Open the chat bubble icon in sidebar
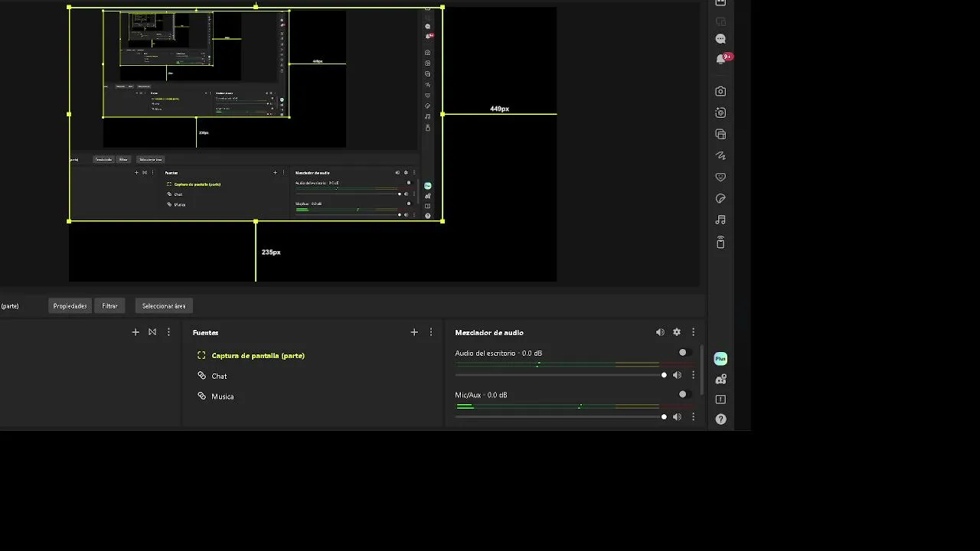980x551 pixels. tap(720, 38)
